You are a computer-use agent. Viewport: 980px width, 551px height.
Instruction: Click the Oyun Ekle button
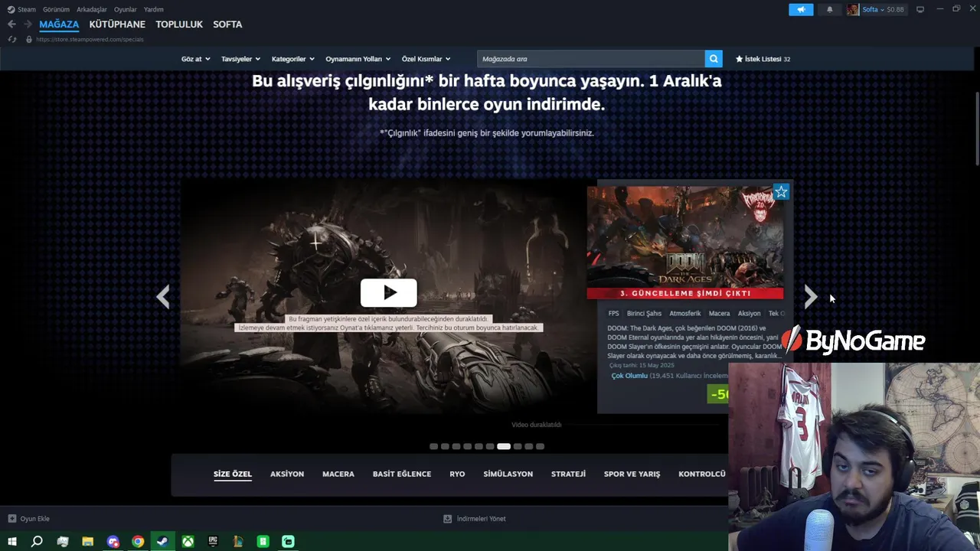(29, 519)
